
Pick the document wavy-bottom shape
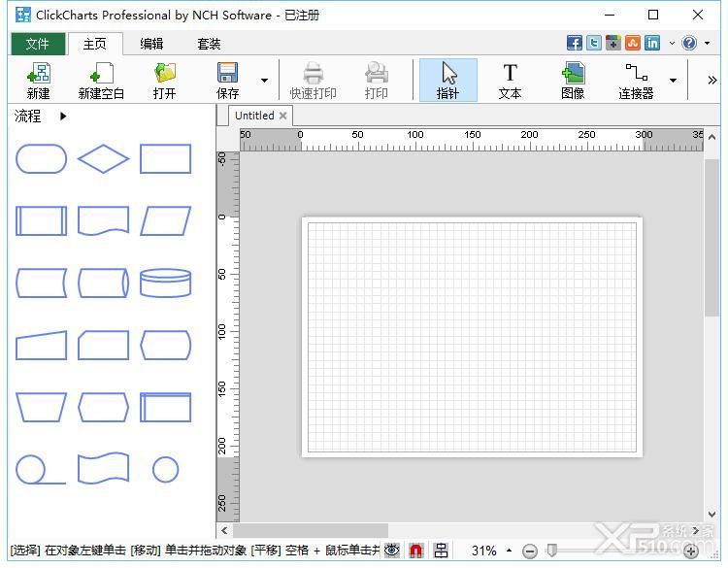(103, 221)
